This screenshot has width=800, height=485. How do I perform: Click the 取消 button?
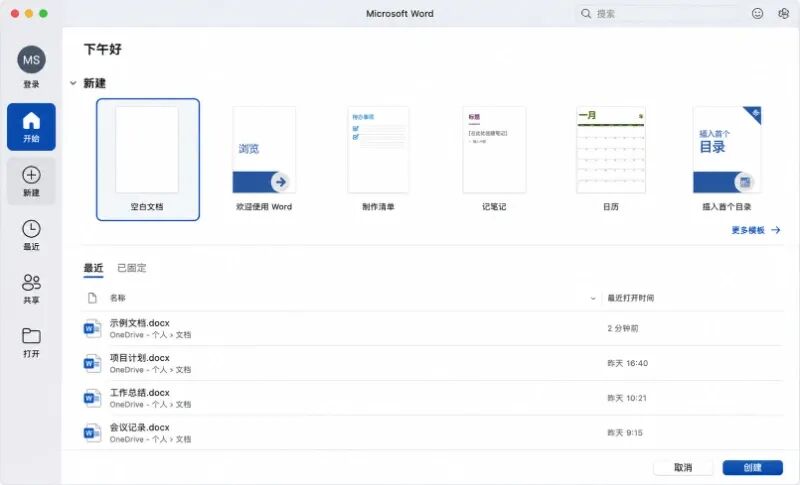pyautogui.click(x=683, y=467)
